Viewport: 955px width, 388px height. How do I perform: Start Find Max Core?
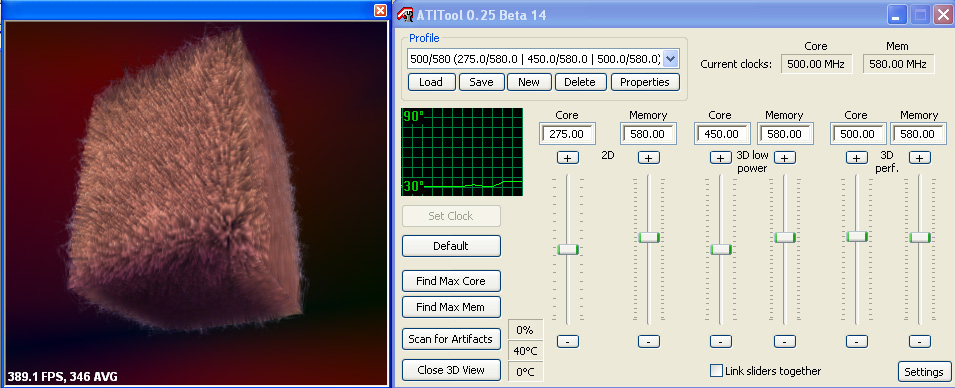point(451,281)
